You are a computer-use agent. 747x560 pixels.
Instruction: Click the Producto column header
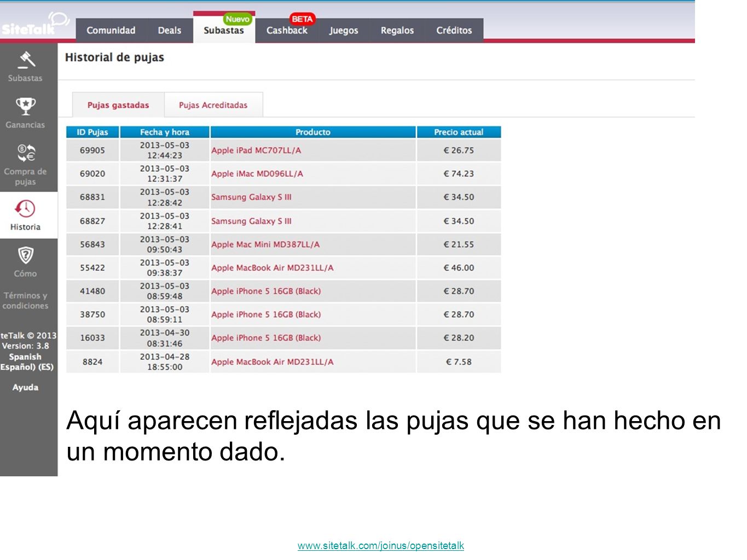point(313,132)
